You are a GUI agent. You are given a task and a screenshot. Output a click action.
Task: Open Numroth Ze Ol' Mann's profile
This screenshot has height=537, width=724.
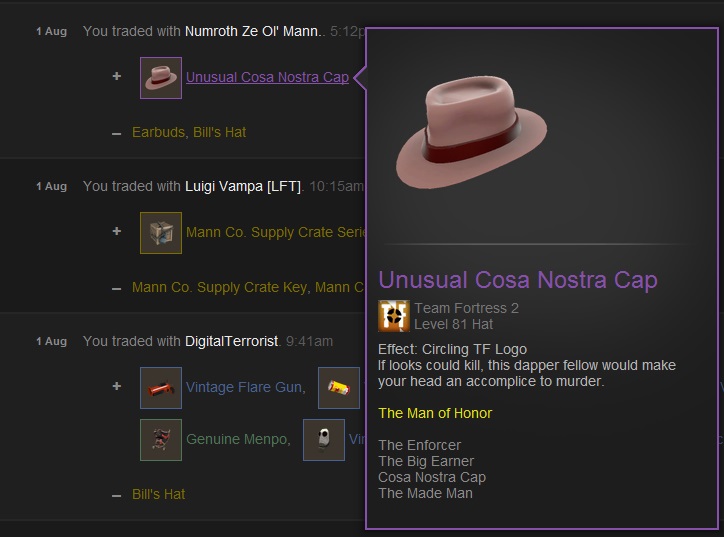(x=253, y=31)
